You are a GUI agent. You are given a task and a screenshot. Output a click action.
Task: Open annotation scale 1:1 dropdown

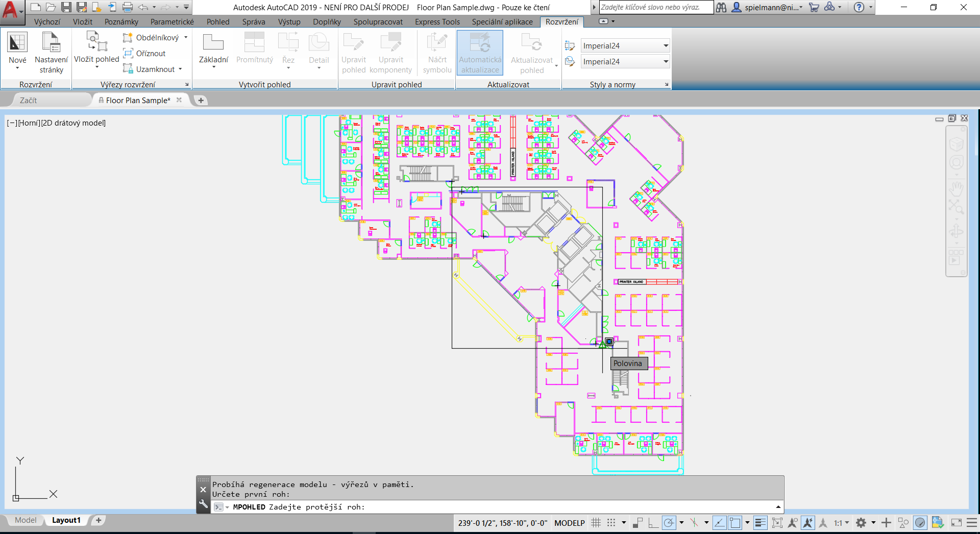point(842,523)
